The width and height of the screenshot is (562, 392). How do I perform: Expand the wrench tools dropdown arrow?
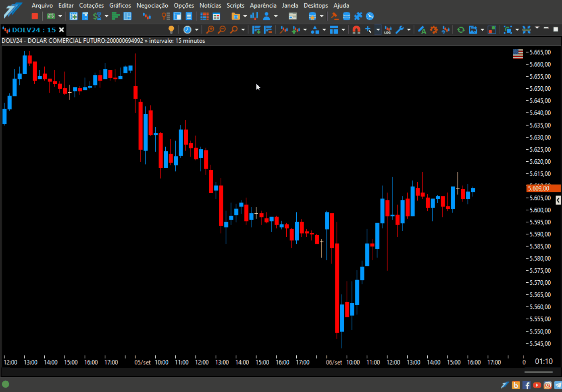click(409, 29)
